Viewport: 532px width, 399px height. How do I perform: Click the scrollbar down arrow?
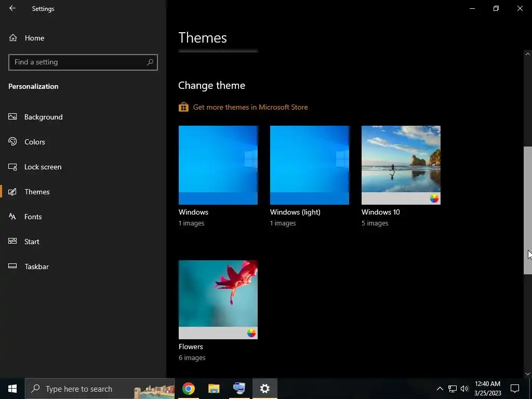pos(528,374)
